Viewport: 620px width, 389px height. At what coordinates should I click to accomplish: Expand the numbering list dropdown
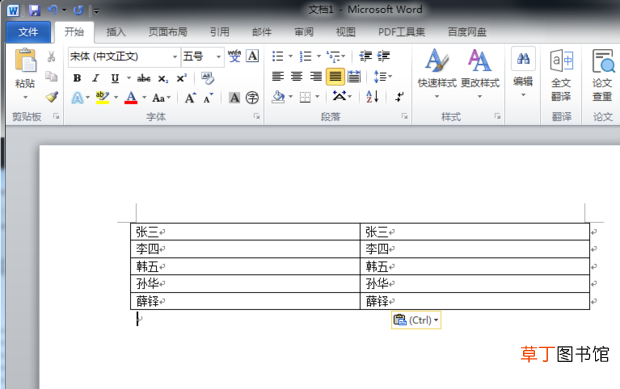coord(319,56)
